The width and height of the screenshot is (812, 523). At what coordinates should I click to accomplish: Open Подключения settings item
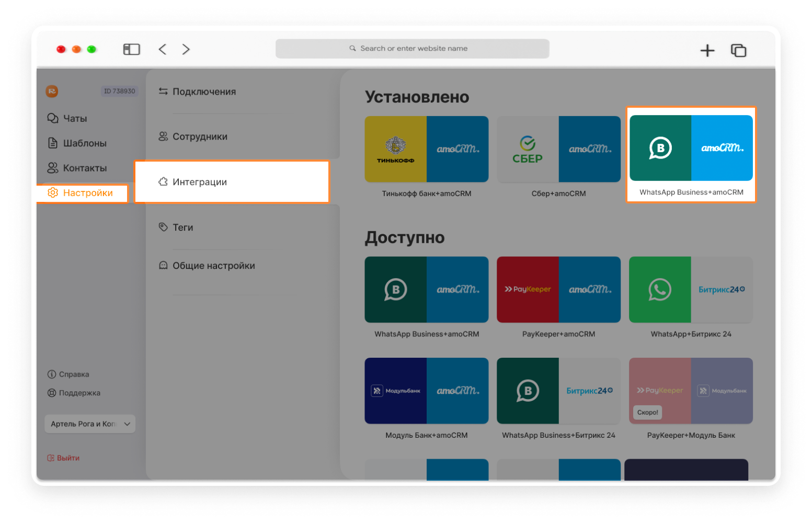204,92
